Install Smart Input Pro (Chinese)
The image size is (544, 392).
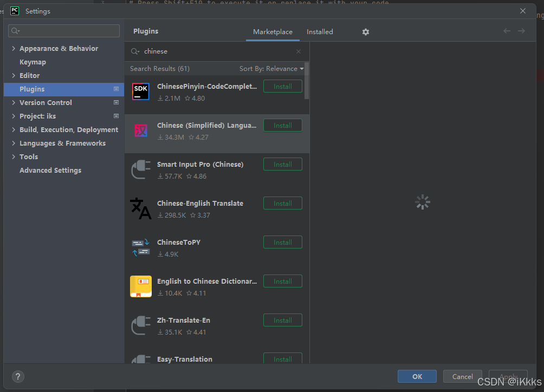[x=283, y=164]
